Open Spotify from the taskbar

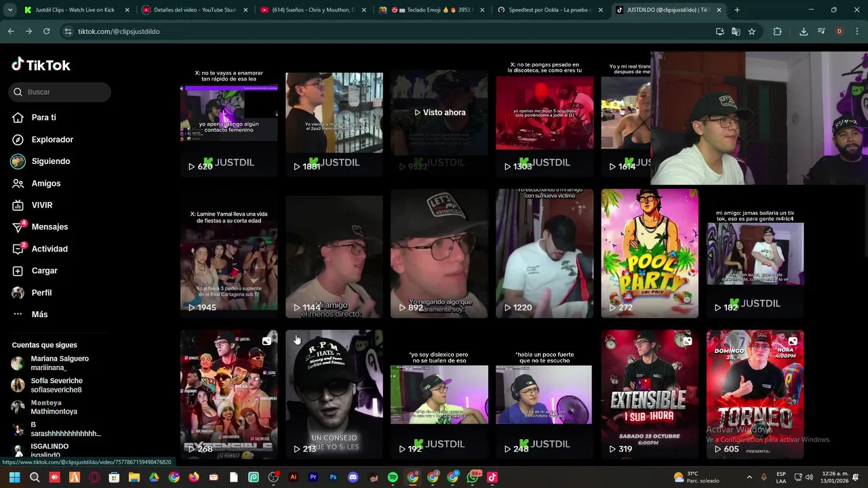pos(393,477)
